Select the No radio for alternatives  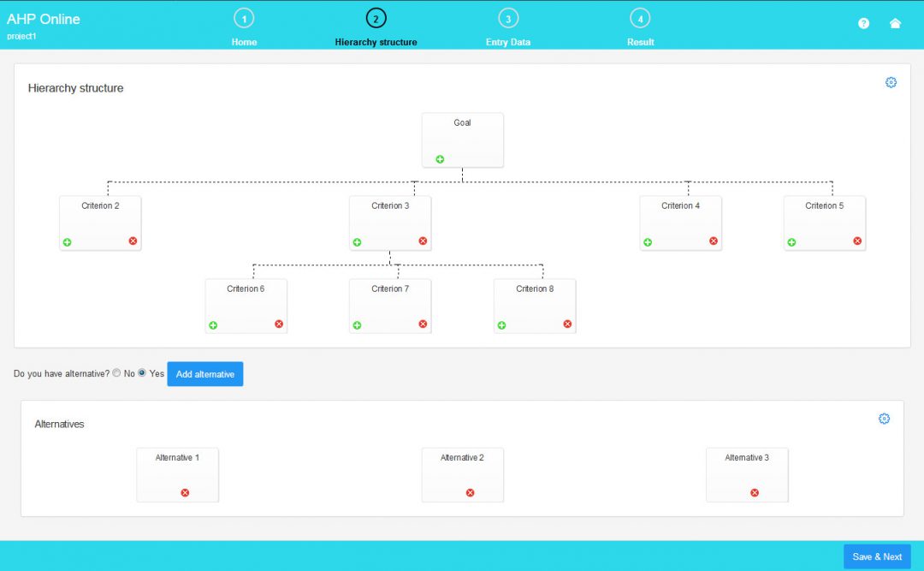(116, 372)
